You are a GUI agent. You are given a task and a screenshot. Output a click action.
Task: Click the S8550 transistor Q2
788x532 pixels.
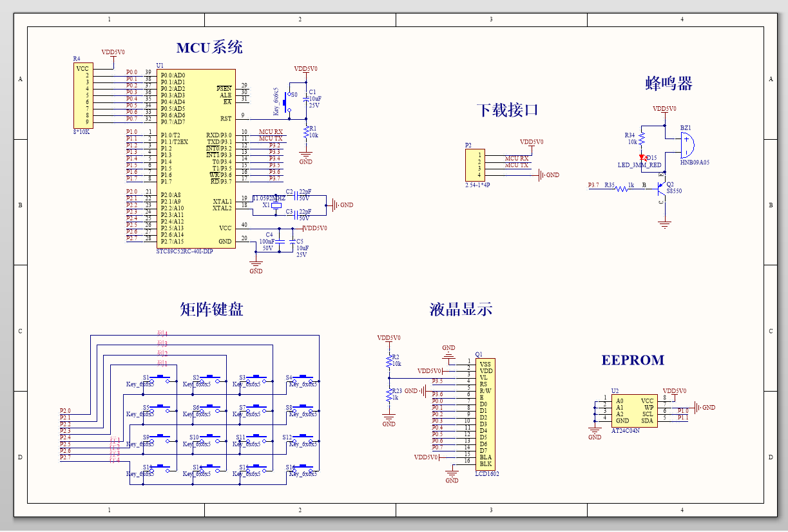pyautogui.click(x=660, y=190)
